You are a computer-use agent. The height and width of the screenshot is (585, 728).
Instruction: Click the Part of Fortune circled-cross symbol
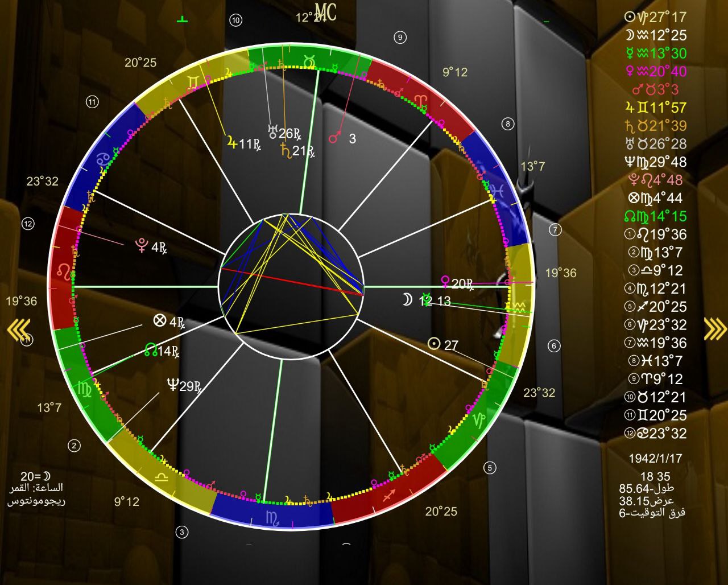tap(160, 321)
